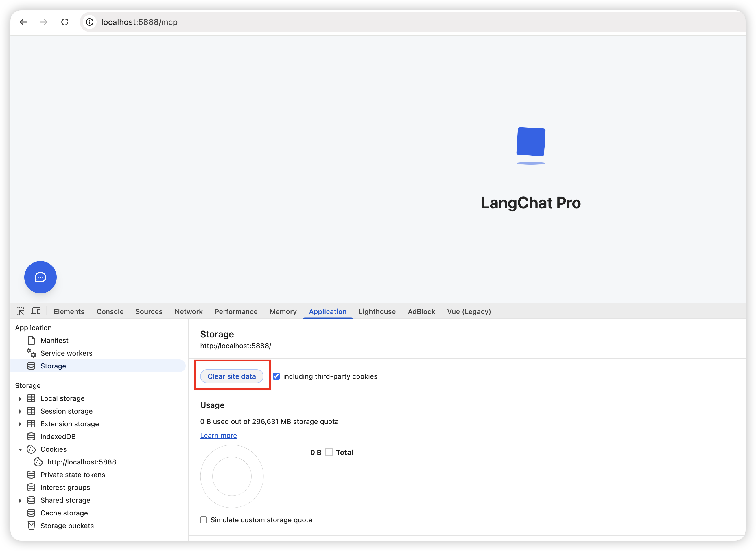
Task: Open the Manifest item in the sidebar
Action: click(x=54, y=341)
